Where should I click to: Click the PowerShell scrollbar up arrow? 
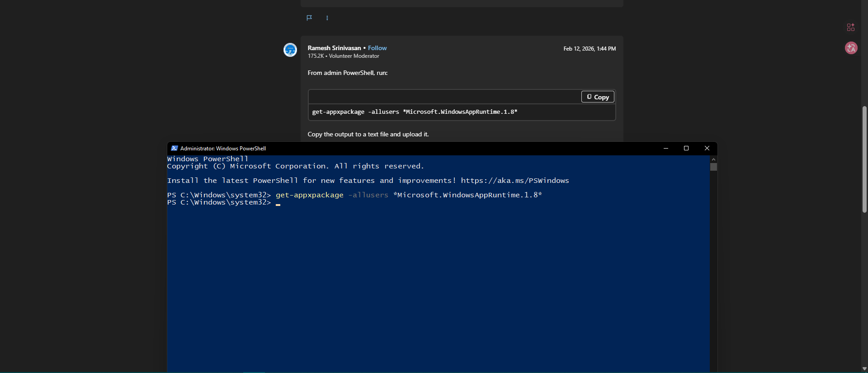[713, 159]
